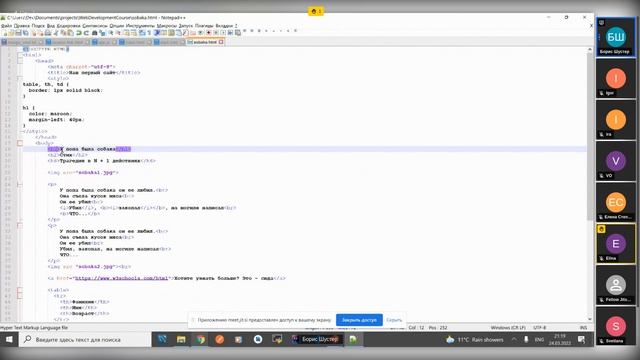
Task: Open the Макросы menu
Action: [167, 26]
